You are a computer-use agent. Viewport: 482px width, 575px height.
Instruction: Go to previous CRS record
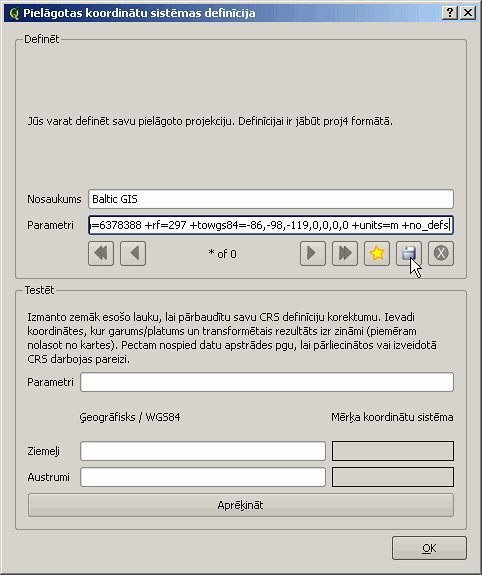133,253
